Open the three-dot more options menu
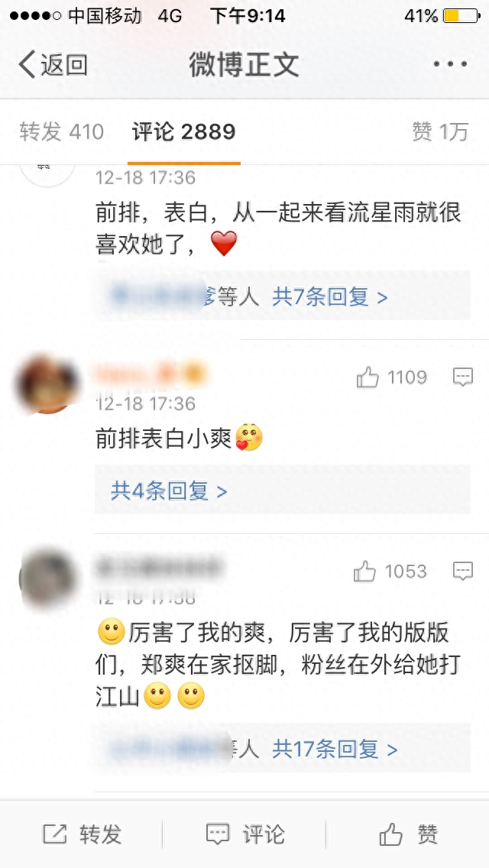Image resolution: width=489 pixels, height=868 pixels. click(x=450, y=64)
